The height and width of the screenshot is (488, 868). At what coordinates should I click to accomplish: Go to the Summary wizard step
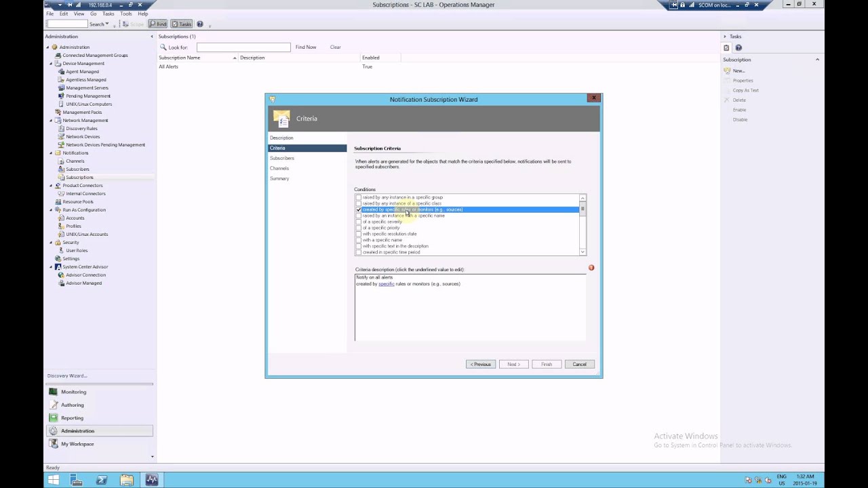[279, 178]
